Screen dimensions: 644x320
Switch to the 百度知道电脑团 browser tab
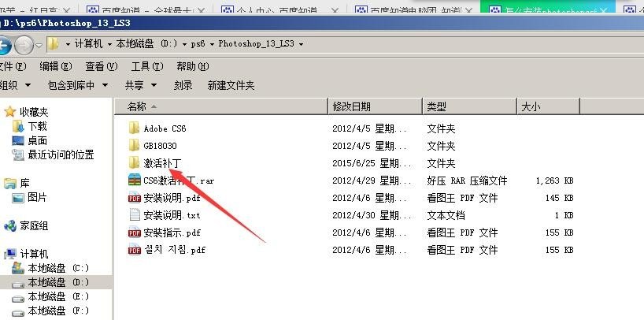[414, 9]
